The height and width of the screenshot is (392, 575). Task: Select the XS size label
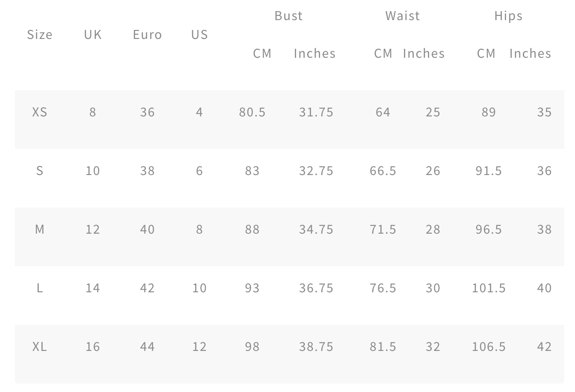point(40,112)
